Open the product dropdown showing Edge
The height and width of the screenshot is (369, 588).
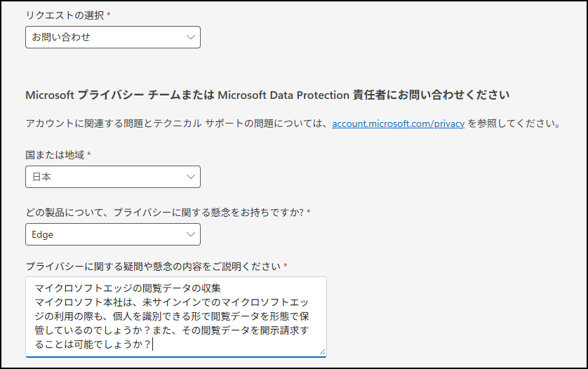coord(113,234)
